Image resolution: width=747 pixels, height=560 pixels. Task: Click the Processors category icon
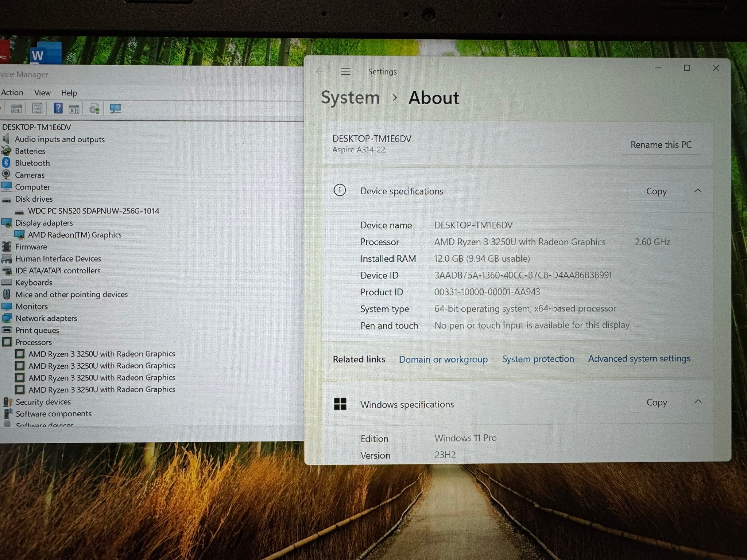click(7, 342)
